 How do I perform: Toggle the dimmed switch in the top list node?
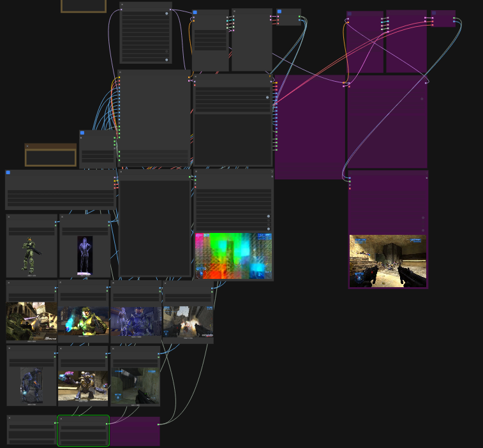click(167, 52)
